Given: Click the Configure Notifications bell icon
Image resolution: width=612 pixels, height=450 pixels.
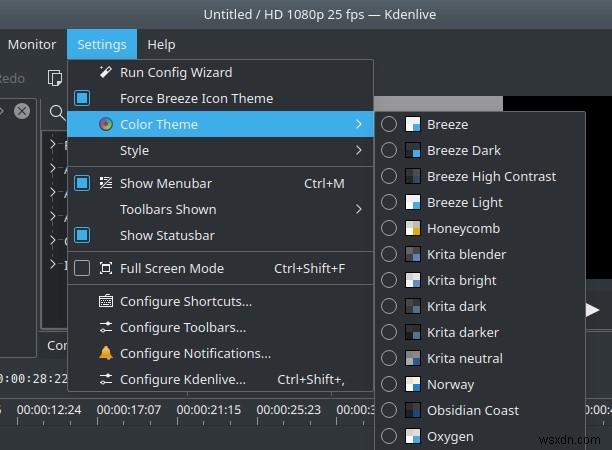Looking at the screenshot, I should 106,353.
